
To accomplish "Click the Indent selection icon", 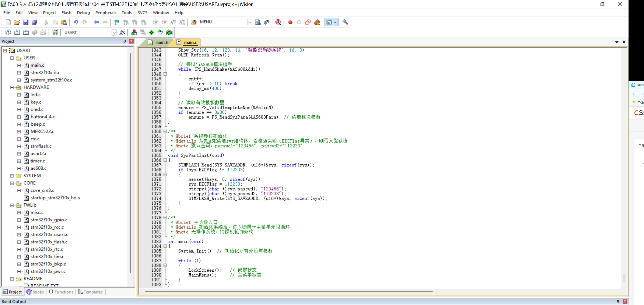I will [155, 22].
